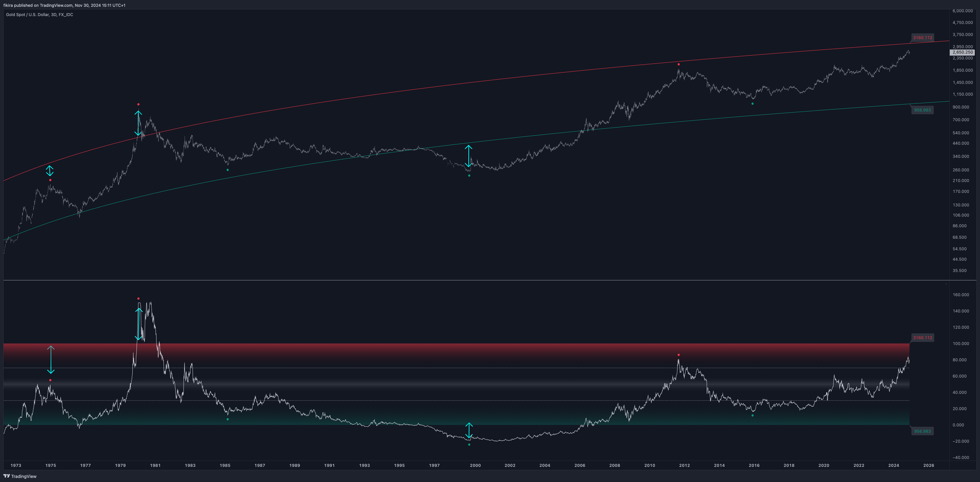Click the 3,750.000 price axis value
980x482 pixels.
(x=963, y=35)
